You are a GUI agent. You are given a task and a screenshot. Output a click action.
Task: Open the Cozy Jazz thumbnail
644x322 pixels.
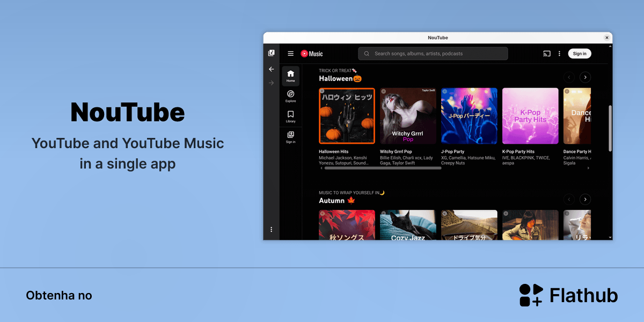(408, 225)
